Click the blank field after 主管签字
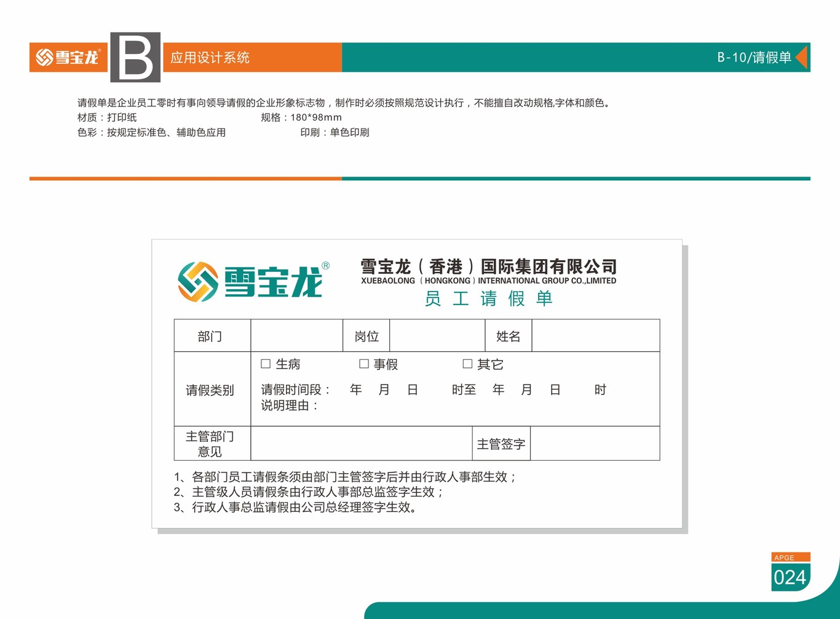The image size is (840, 619). click(x=595, y=444)
